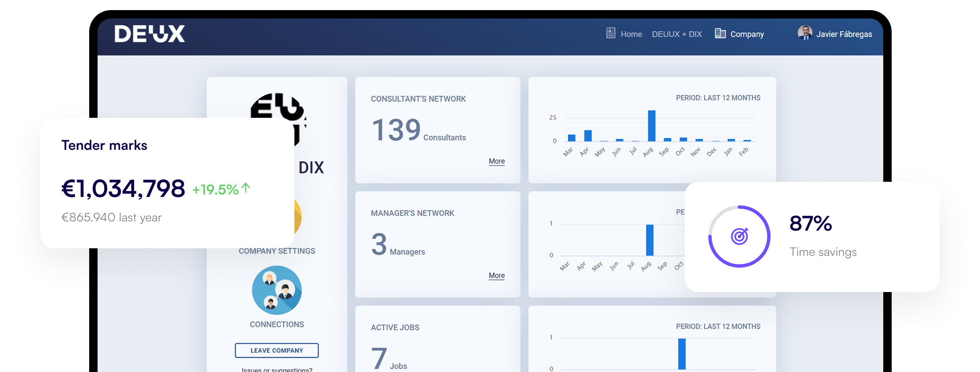Viewport: 980px width, 372px height.
Task: Click the ACTIVE JOBS heading
Action: click(x=395, y=327)
